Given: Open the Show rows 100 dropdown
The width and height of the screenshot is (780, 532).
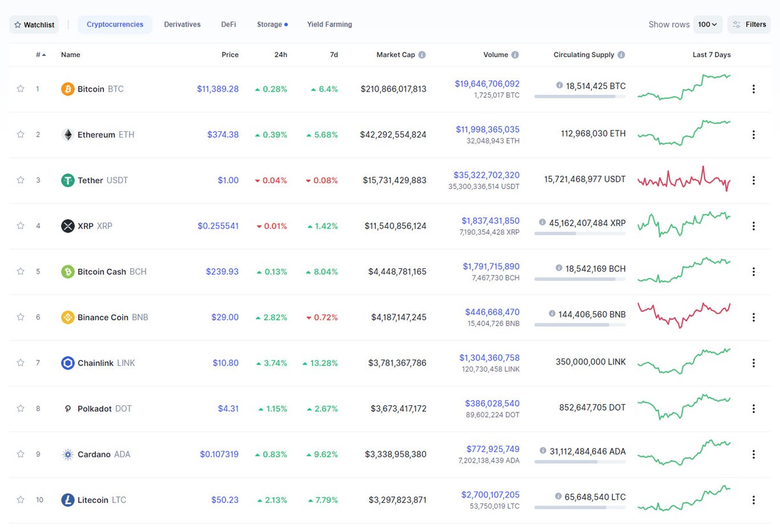Looking at the screenshot, I should pyautogui.click(x=707, y=24).
